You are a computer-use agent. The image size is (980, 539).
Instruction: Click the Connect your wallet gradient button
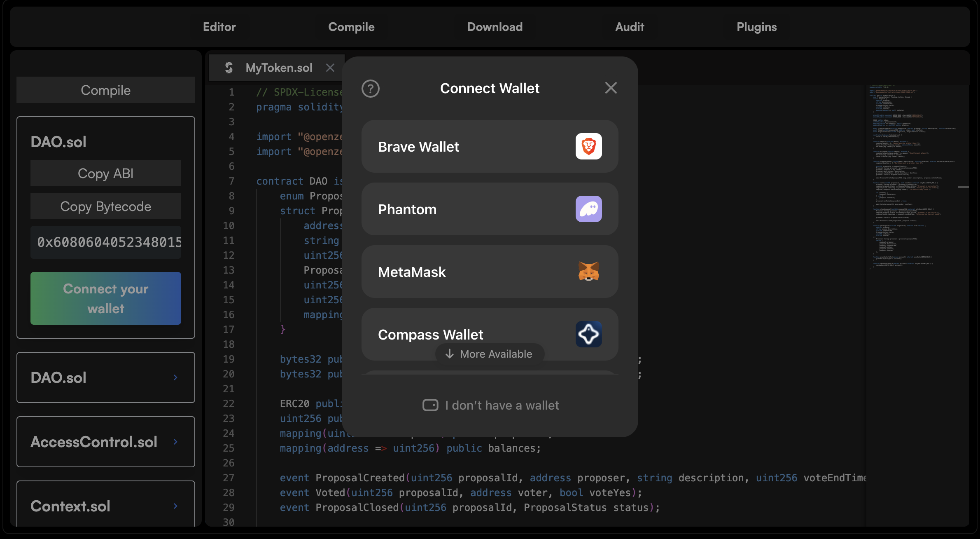(x=106, y=298)
